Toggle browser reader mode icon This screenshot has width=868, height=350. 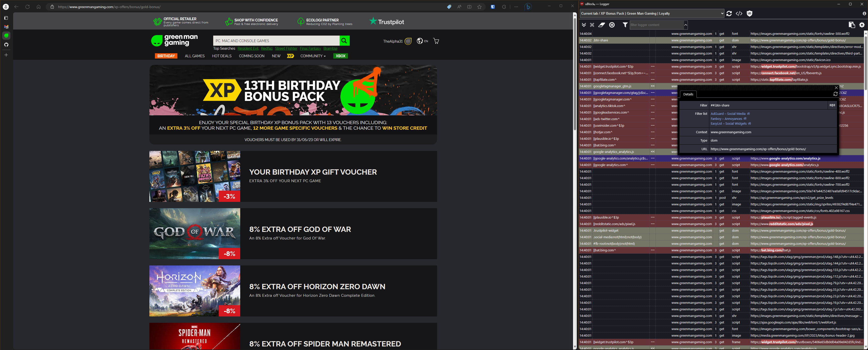tap(459, 6)
